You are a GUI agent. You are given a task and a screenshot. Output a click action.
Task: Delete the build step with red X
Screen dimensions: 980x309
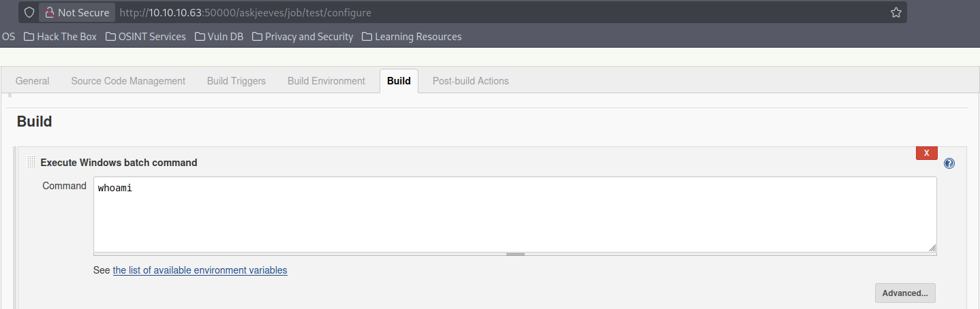pyautogui.click(x=926, y=153)
